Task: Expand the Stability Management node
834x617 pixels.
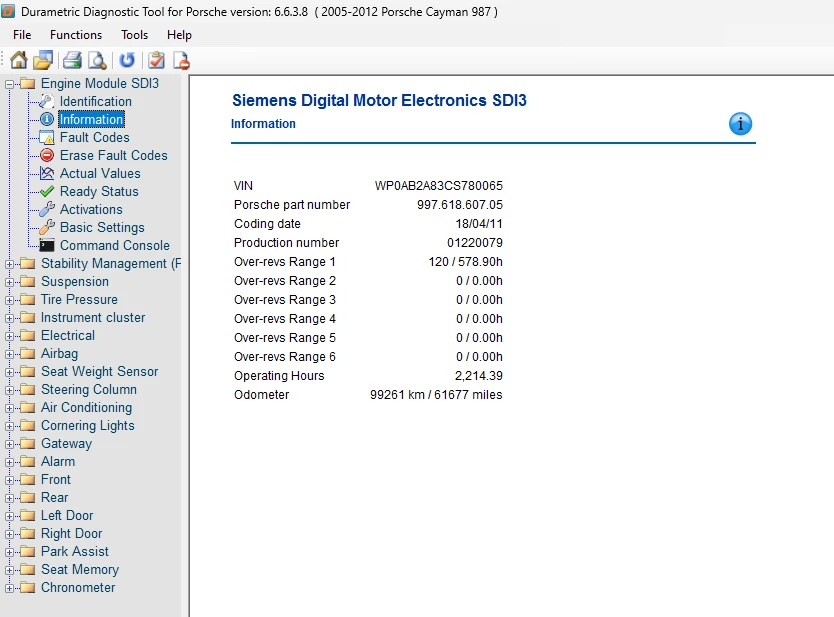Action: (x=10, y=264)
